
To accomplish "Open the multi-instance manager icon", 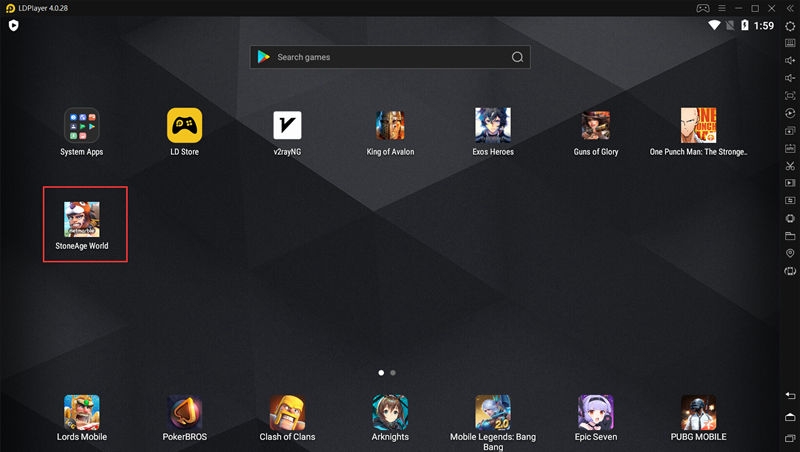I will click(790, 131).
